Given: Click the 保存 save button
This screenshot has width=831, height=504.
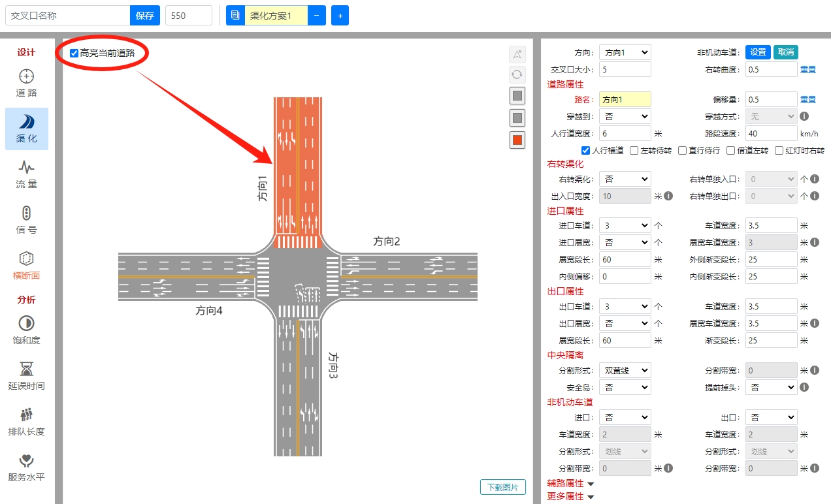Looking at the screenshot, I should [144, 15].
